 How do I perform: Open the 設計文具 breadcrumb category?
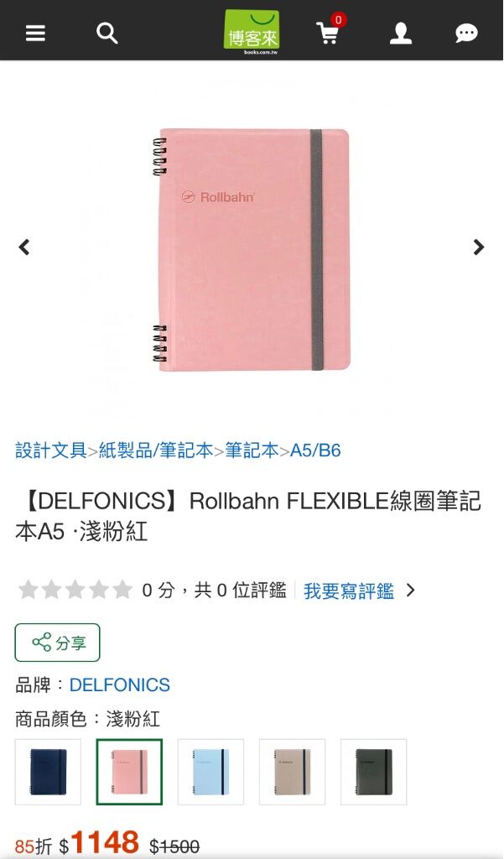coord(51,450)
